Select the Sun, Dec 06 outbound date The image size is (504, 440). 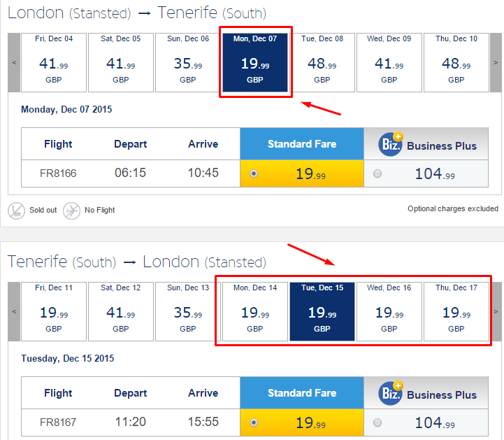188,62
